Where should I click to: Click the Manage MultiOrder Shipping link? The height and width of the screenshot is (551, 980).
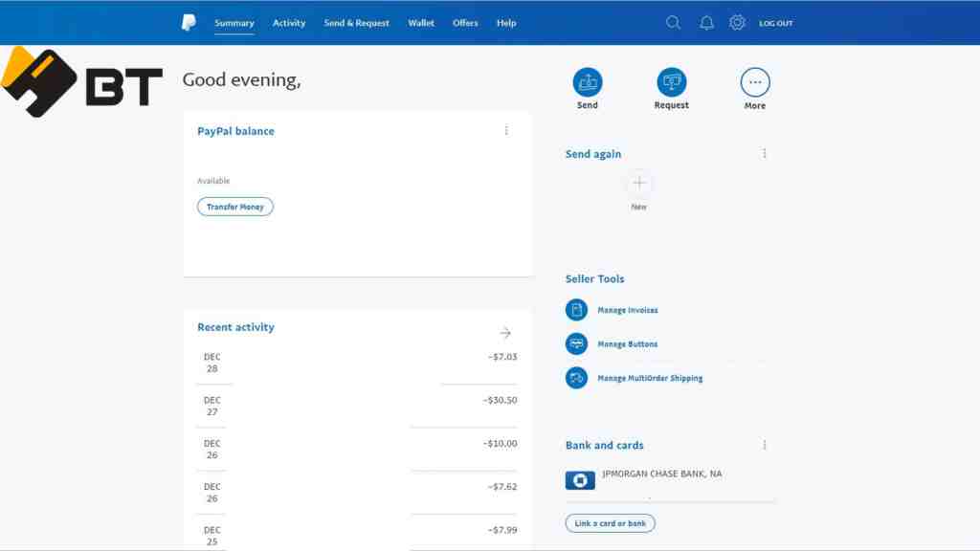650,378
